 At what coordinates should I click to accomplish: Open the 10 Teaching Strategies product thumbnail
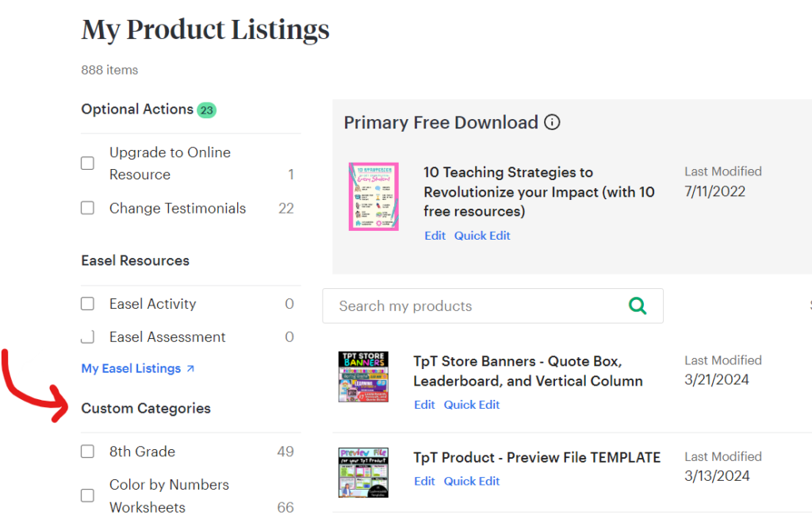tap(373, 197)
